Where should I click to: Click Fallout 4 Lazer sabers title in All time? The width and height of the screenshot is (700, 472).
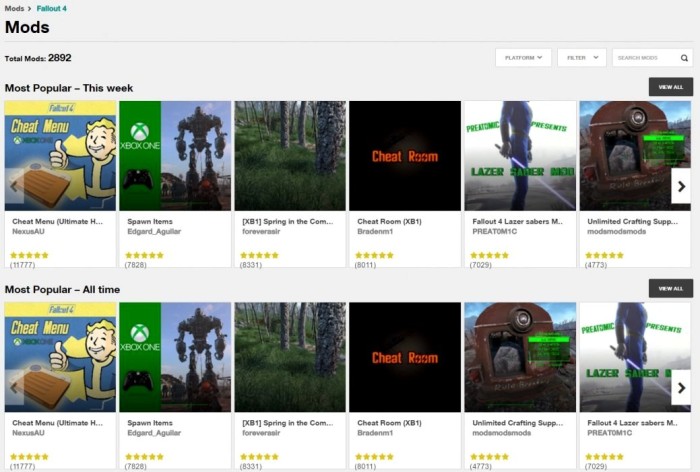coord(632,423)
